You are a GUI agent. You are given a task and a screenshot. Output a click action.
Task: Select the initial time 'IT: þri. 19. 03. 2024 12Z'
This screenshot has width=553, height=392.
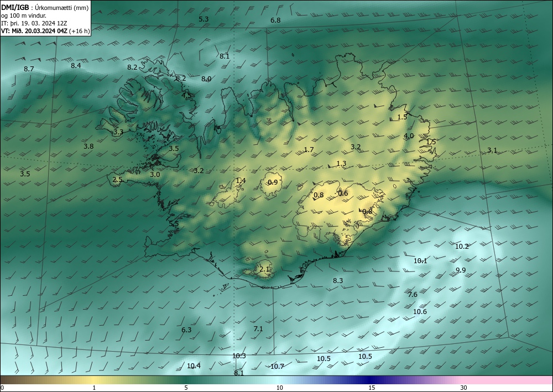pos(34,23)
